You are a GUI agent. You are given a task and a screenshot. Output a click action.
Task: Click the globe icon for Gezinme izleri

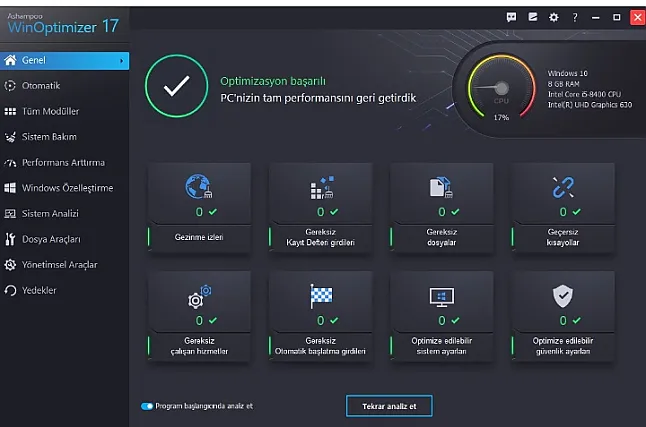coord(199,186)
